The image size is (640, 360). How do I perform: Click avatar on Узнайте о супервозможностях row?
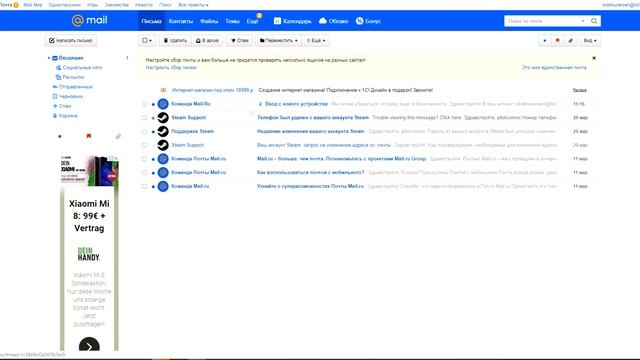point(163,186)
